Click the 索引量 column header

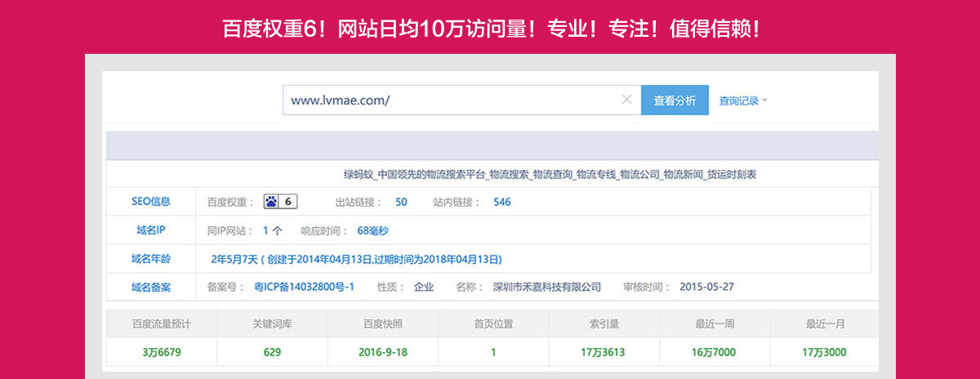[604, 323]
